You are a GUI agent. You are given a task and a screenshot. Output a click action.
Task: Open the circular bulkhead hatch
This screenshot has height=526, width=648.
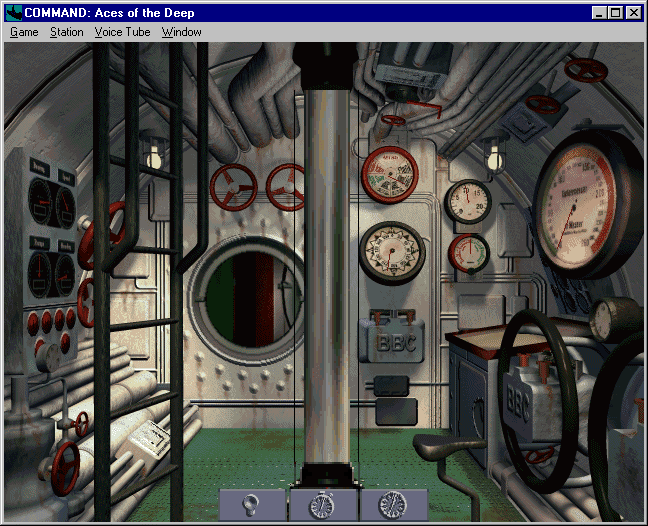(246, 296)
